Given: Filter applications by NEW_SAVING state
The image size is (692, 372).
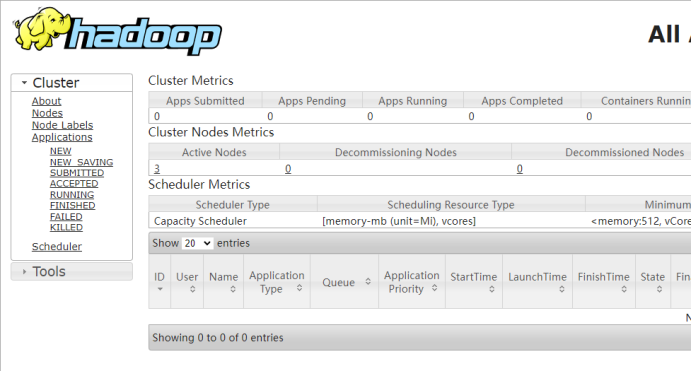Looking at the screenshot, I should coord(81,162).
